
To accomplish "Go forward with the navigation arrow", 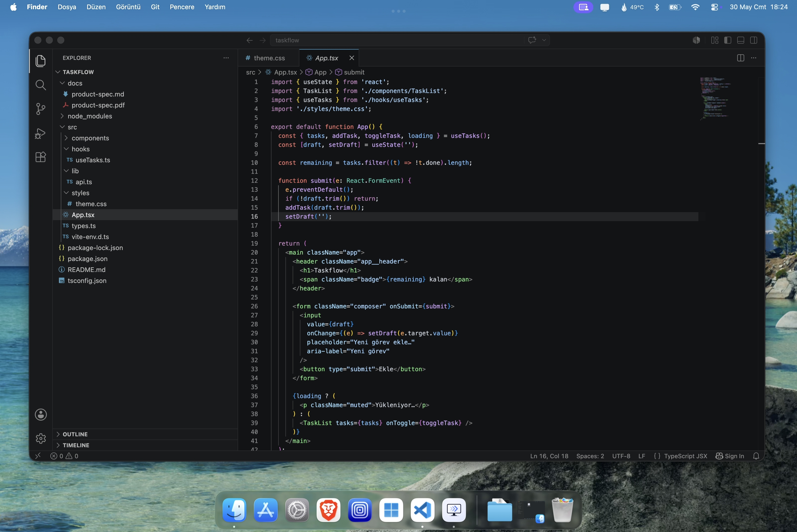I will pyautogui.click(x=263, y=40).
